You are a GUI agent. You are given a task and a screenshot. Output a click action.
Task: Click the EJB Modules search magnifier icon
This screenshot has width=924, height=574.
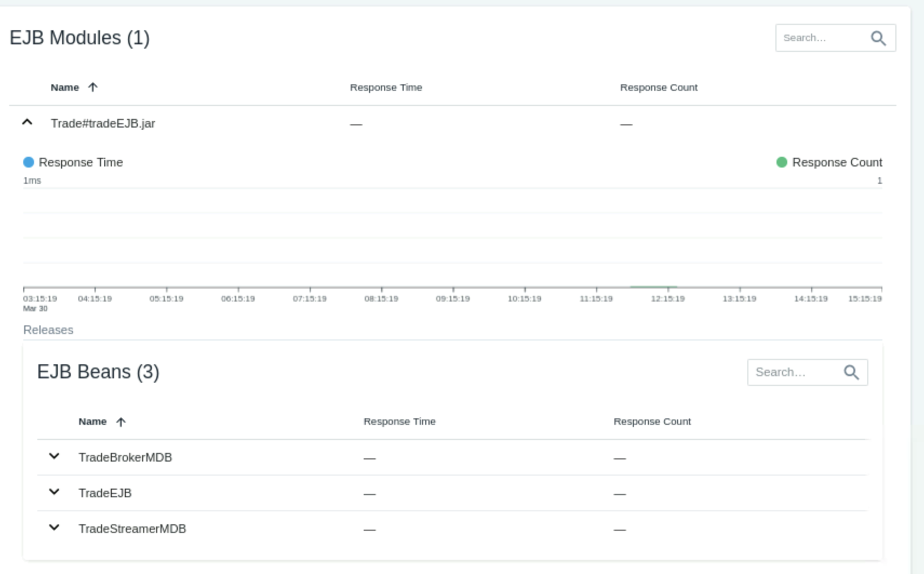click(x=878, y=38)
